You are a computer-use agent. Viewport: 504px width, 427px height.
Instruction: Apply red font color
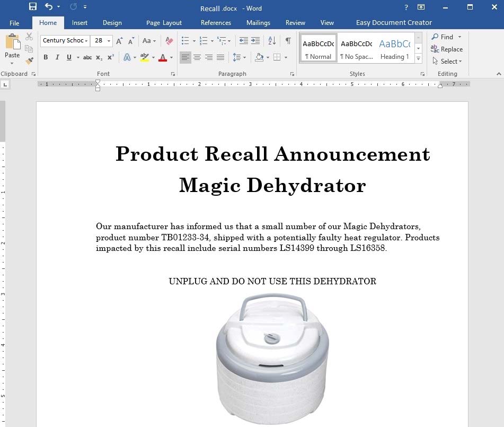[163, 58]
